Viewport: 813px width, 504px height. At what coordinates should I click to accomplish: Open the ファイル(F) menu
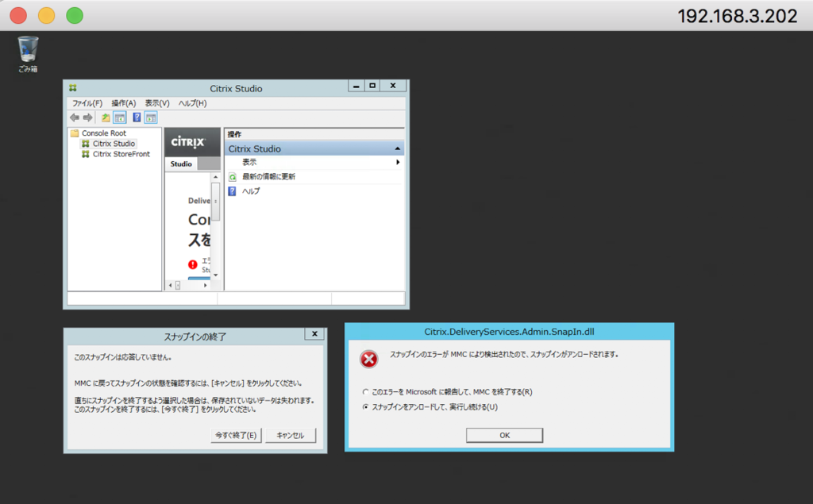pos(87,103)
